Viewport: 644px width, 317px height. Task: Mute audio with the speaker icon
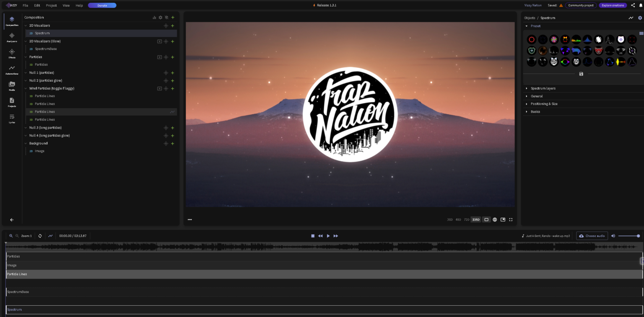[x=613, y=236]
